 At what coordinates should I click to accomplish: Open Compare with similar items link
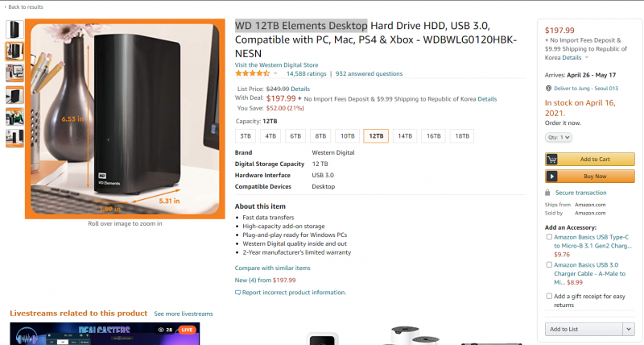coord(273,268)
